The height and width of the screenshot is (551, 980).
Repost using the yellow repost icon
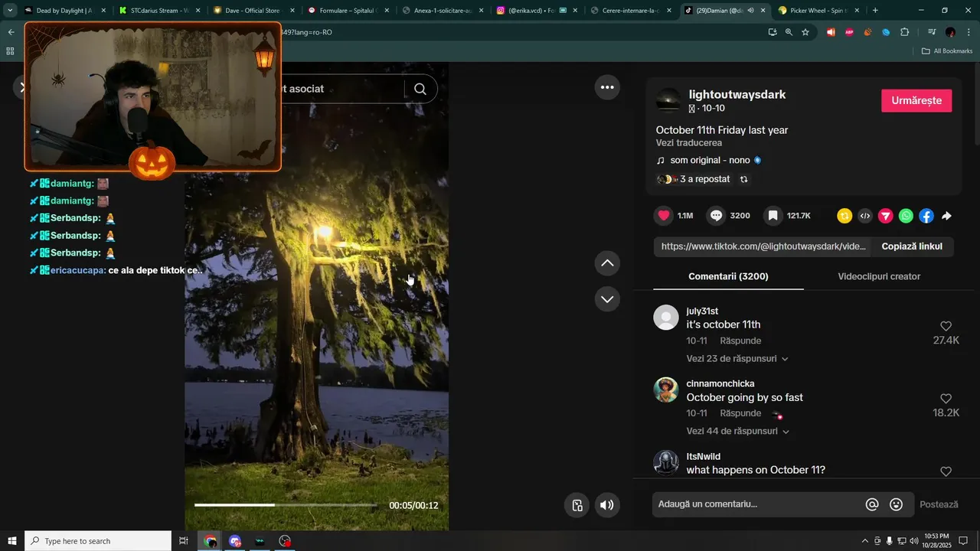(x=844, y=216)
